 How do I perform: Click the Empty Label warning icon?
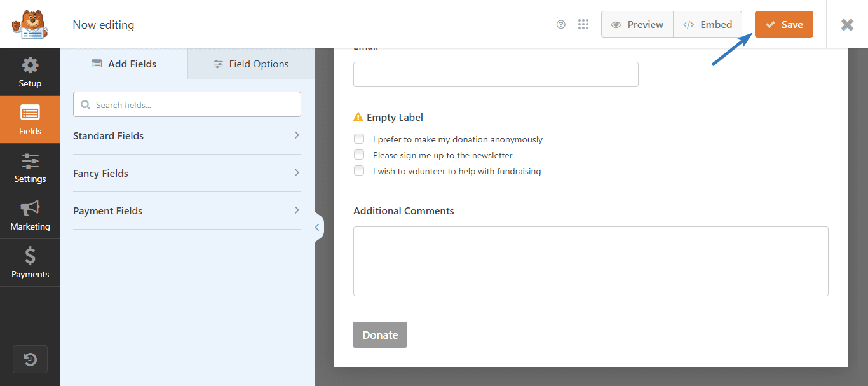point(358,117)
